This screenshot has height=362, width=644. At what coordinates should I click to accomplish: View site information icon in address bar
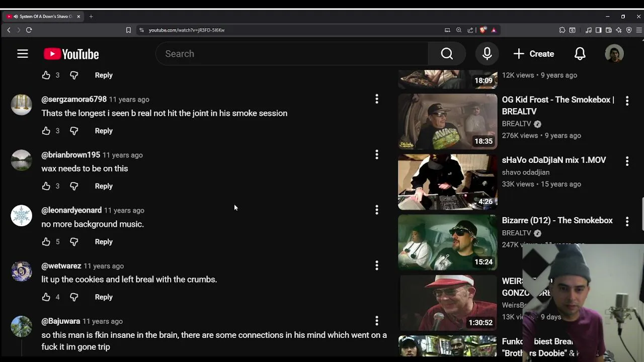pos(141,30)
